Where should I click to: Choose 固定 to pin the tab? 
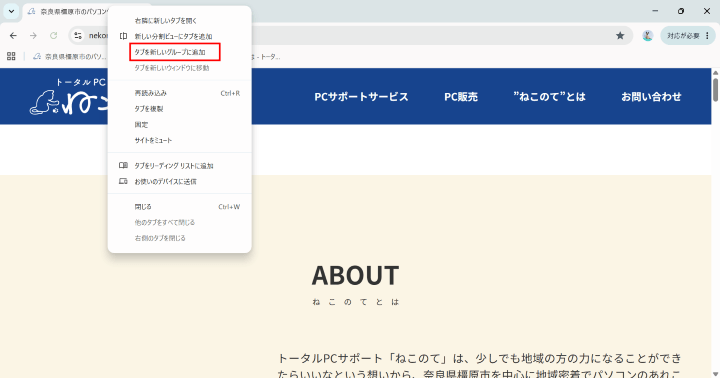tap(179, 124)
